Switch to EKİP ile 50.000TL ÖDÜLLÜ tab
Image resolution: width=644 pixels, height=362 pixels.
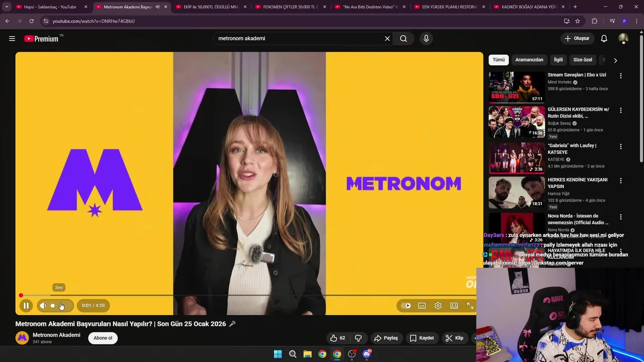(212, 7)
